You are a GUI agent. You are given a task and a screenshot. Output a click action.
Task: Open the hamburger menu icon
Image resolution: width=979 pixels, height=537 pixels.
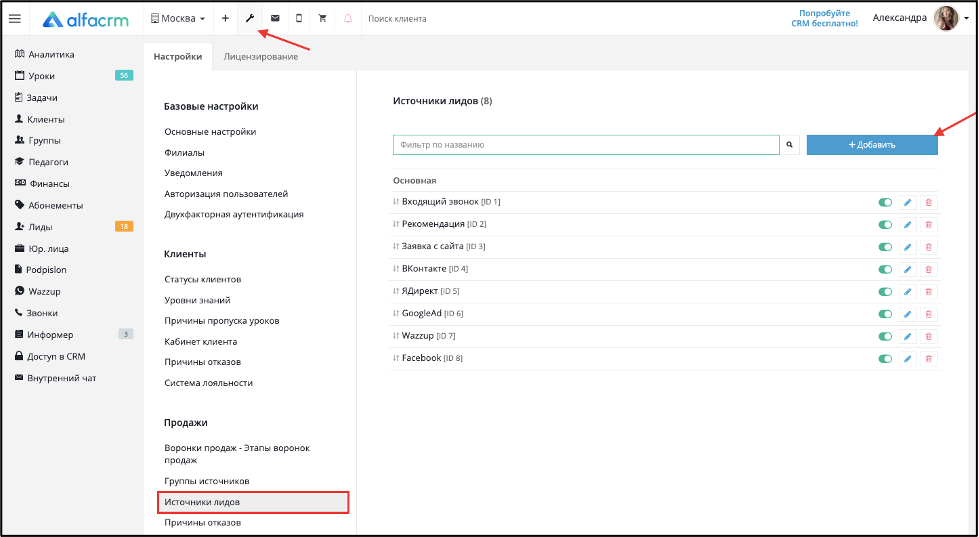tap(15, 19)
